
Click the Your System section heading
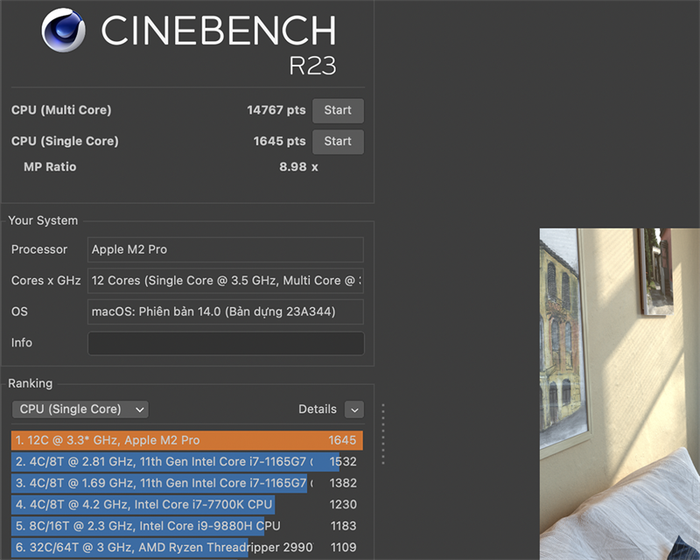pos(43,221)
